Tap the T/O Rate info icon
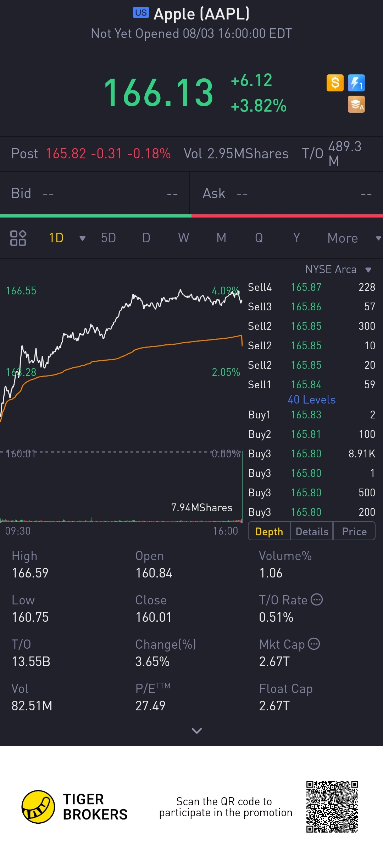Image resolution: width=383 pixels, height=868 pixels. click(317, 599)
